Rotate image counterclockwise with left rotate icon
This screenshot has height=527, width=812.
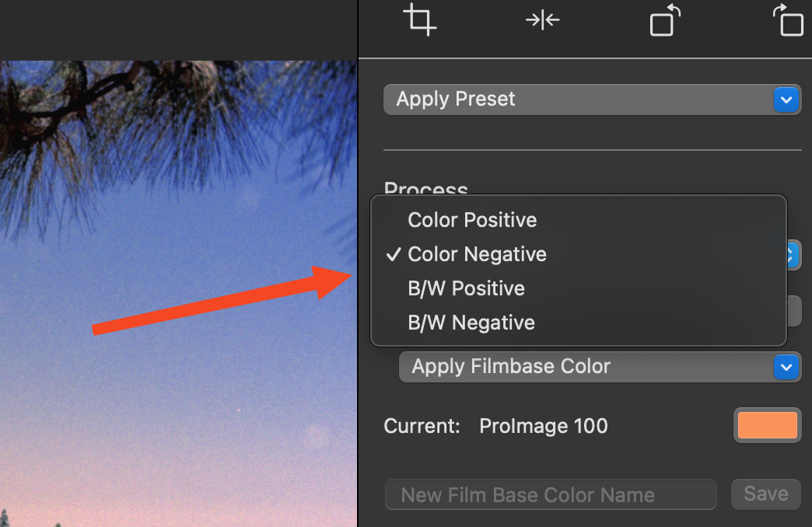point(663,21)
